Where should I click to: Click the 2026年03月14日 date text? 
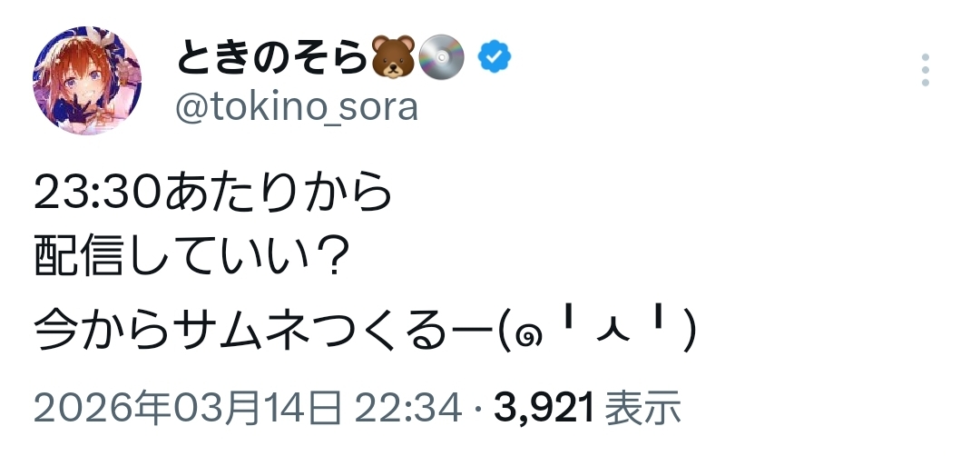click(189, 410)
